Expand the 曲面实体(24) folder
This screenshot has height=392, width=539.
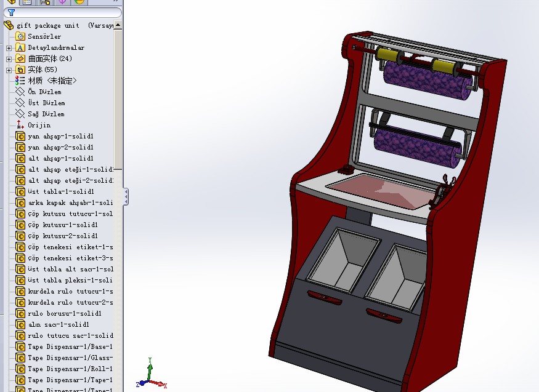coord(9,59)
